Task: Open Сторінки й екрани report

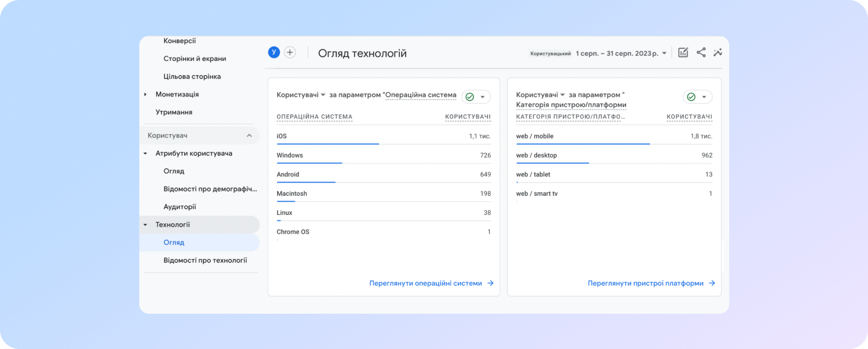Action: click(x=195, y=58)
